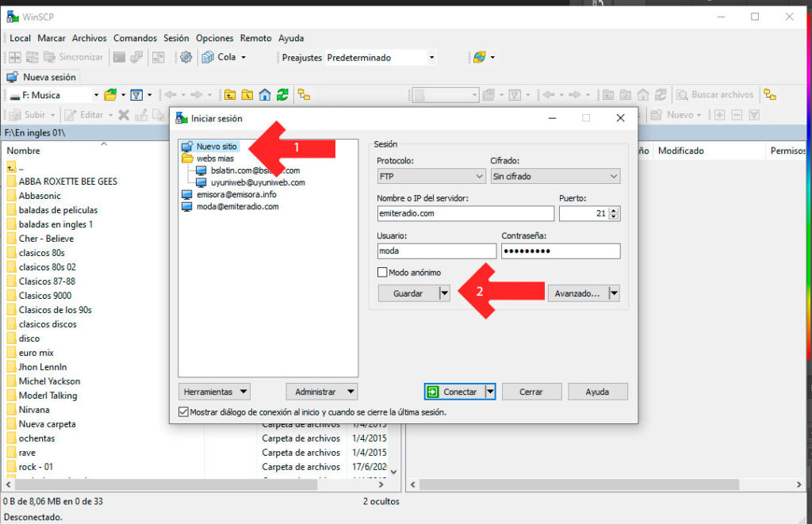The image size is (812, 524).
Task: Open the Sesión menu
Action: coord(176,38)
